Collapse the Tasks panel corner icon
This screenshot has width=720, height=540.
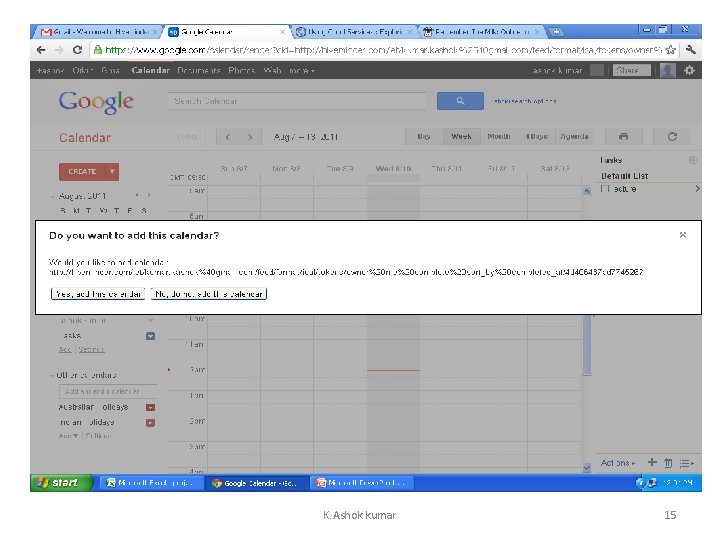pos(693,160)
